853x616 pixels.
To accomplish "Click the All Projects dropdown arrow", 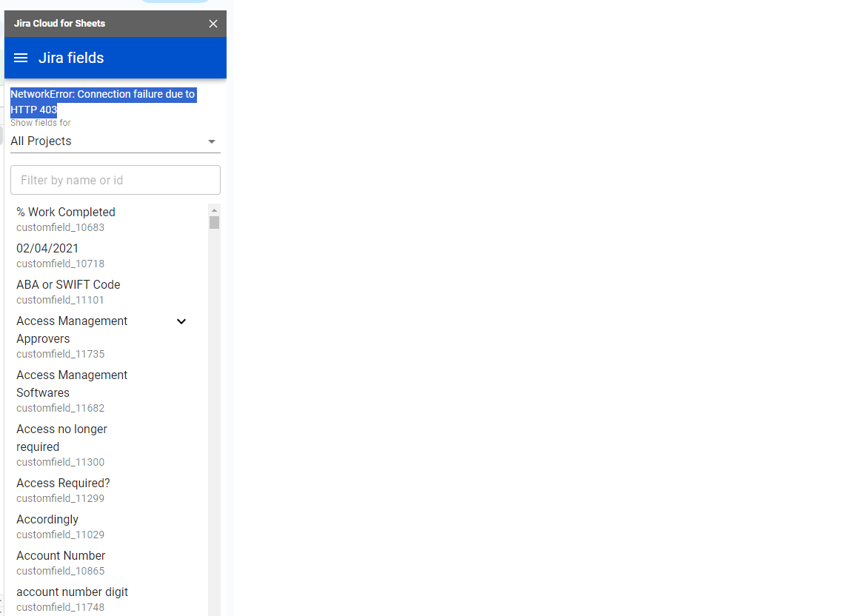I will click(x=212, y=141).
